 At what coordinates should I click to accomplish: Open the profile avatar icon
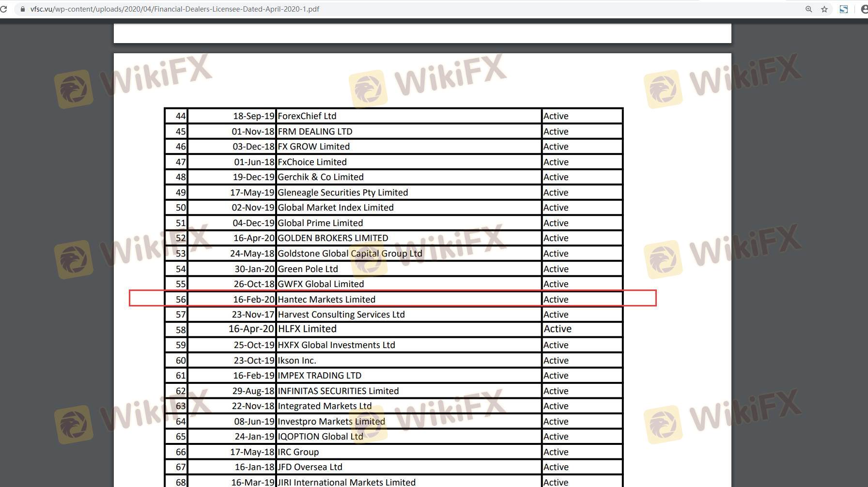865,9
